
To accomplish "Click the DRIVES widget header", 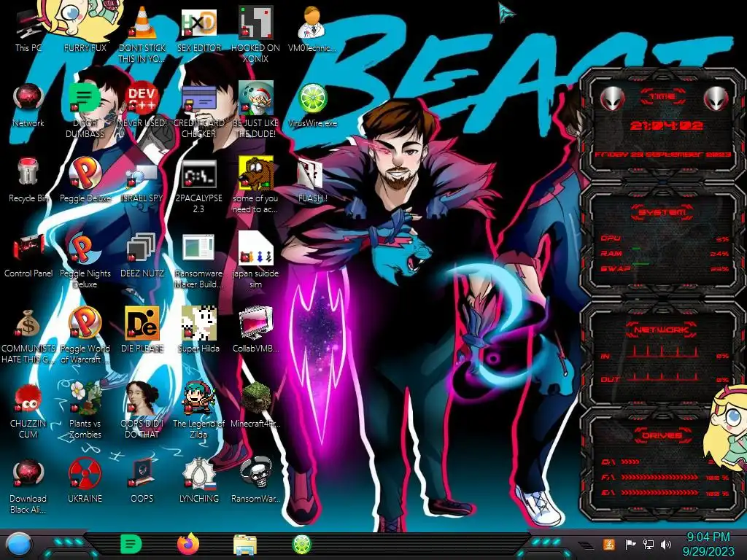I will pos(662,435).
